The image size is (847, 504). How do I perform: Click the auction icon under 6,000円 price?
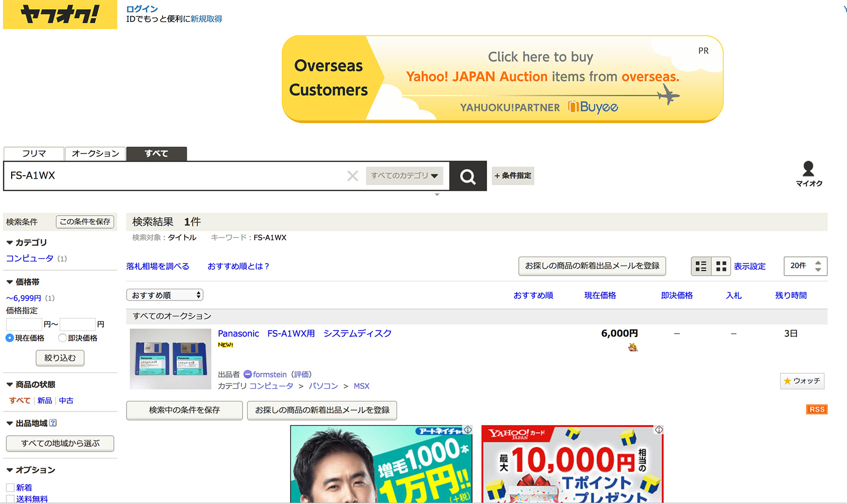pyautogui.click(x=633, y=347)
